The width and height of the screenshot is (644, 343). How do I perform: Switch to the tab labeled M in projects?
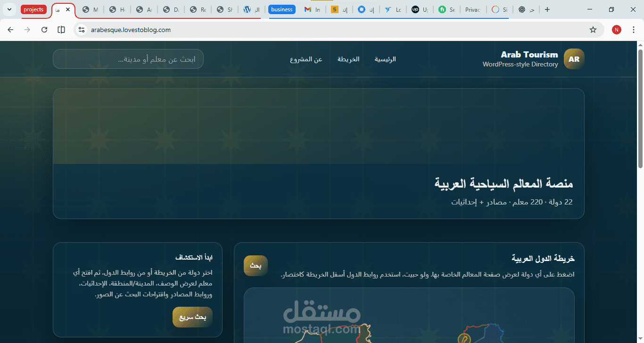[x=91, y=9]
